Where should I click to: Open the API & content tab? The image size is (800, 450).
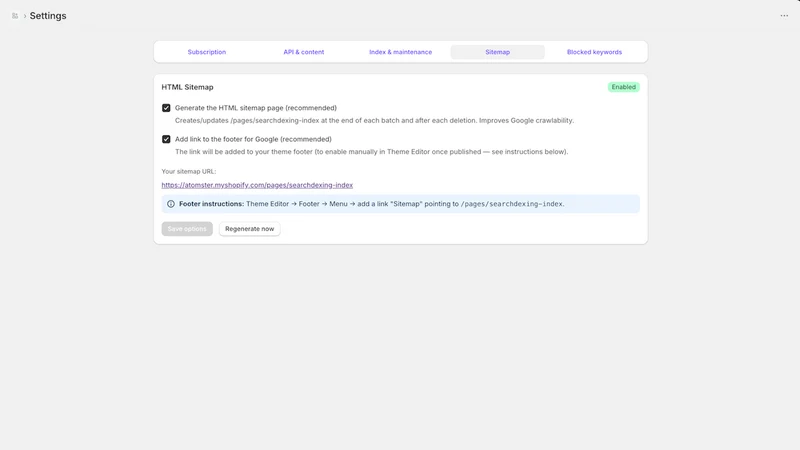click(304, 52)
